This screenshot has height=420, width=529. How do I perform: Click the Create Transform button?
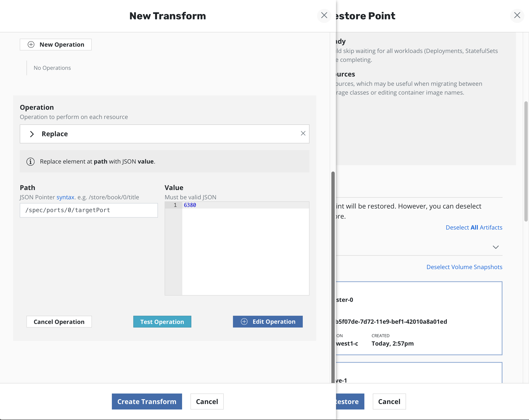(x=147, y=402)
